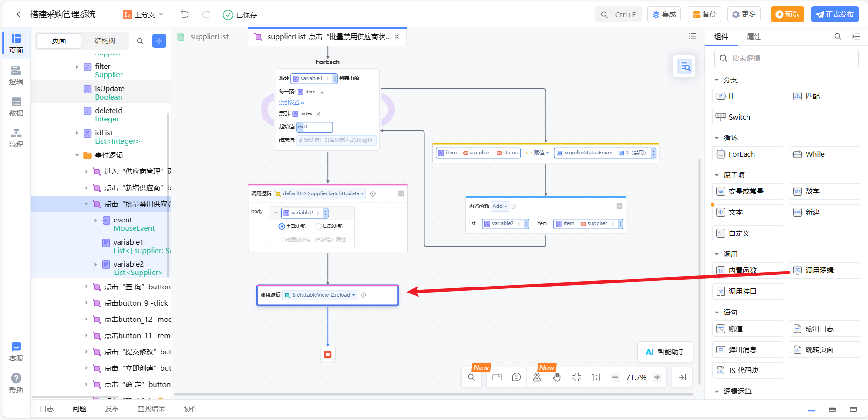Image resolution: width=868 pixels, height=420 pixels.
Task: Redo the last action
Action: coord(206,14)
